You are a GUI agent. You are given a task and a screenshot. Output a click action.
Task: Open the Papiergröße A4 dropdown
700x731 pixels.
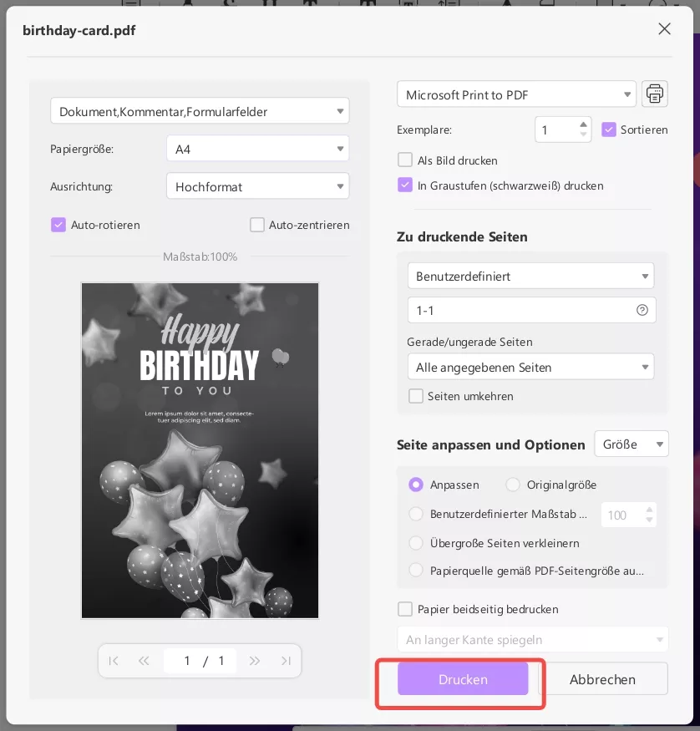(257, 149)
